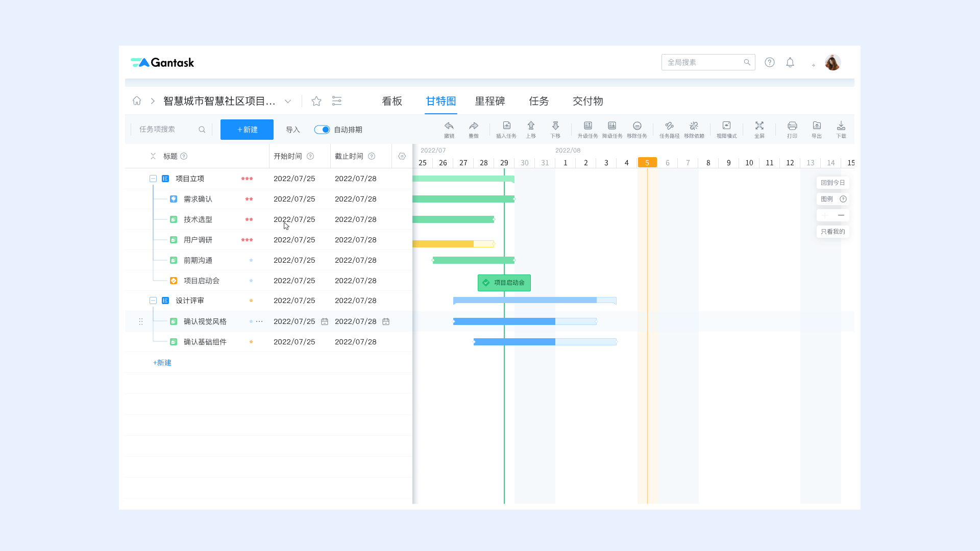Viewport: 980px width, 551px height.
Task: Click the 上移 move up icon
Action: point(531,126)
